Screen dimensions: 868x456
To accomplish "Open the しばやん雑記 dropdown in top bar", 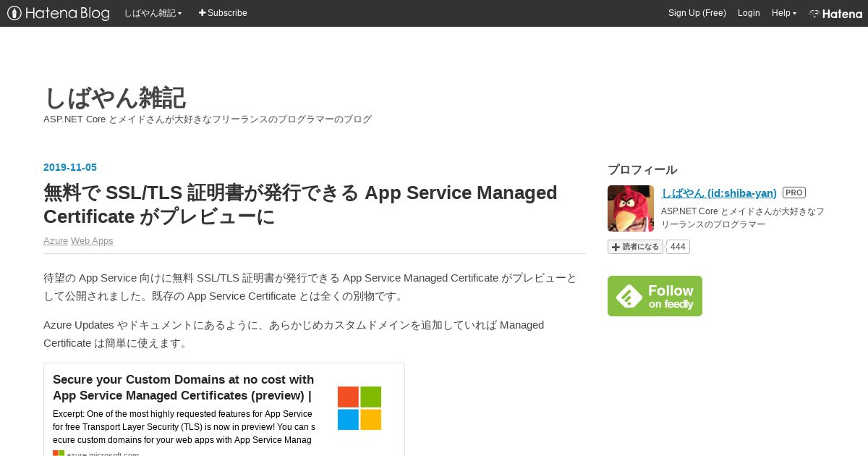I will pyautogui.click(x=153, y=13).
